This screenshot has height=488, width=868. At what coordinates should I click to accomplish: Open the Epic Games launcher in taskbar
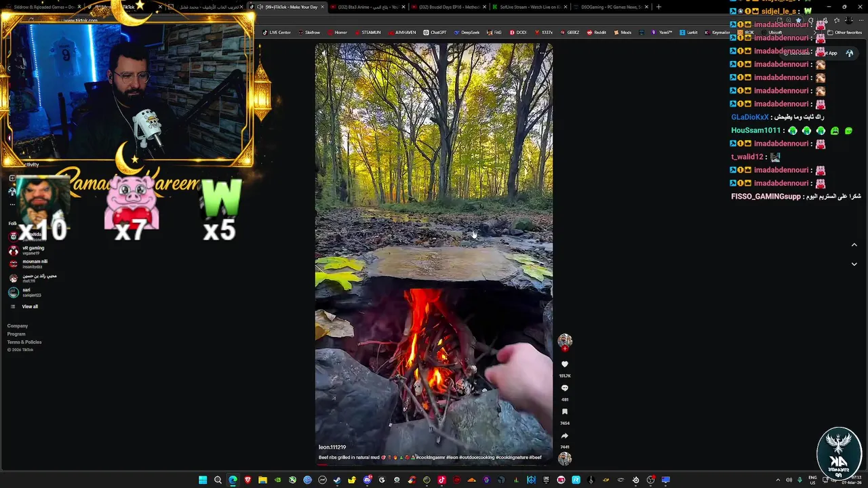[x=546, y=480]
